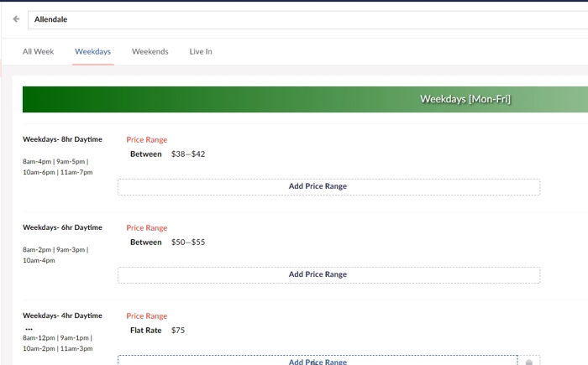This screenshot has width=588, height=365.
Task: Select the Between label in the 8hr Daytime row
Action: [146, 154]
